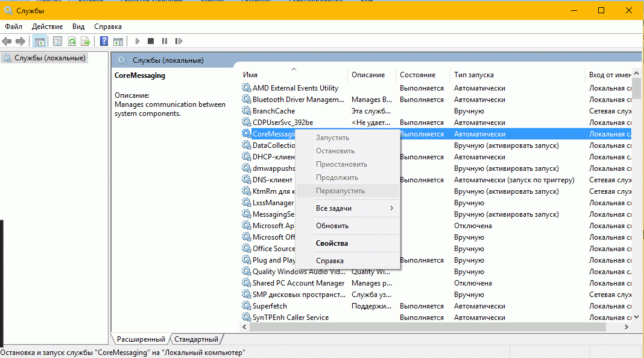This screenshot has height=358, width=644.
Task: Click the Properties toolbar icon
Action: tap(57, 41)
